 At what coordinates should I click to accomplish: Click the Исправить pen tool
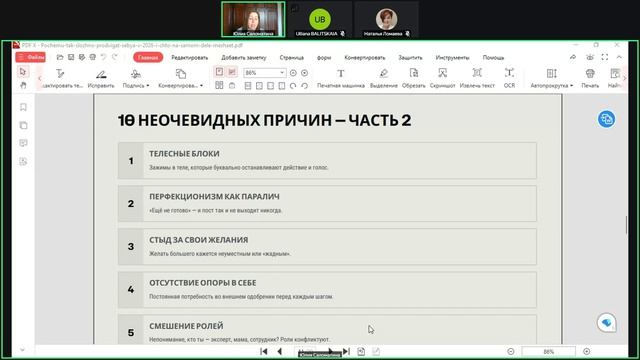(x=101, y=78)
